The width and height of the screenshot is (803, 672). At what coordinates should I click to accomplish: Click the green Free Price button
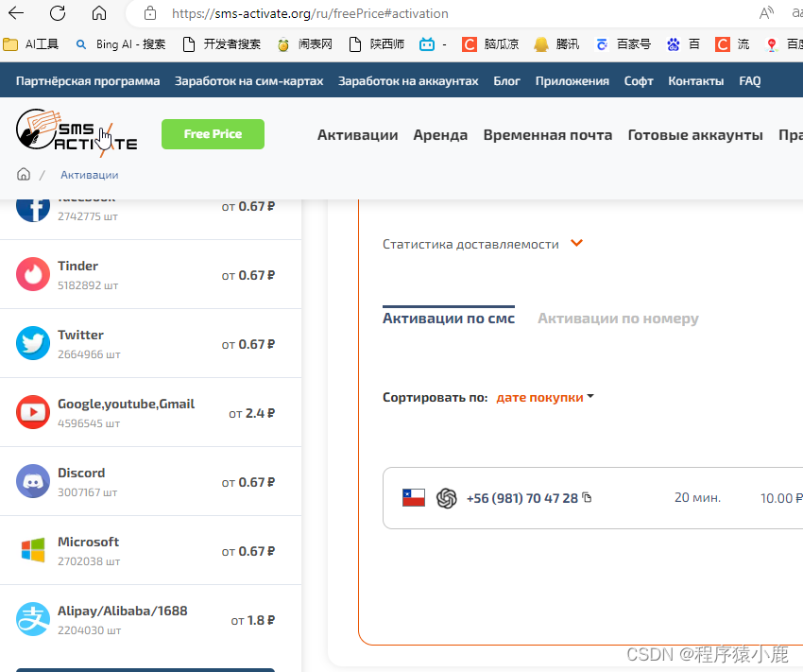pyautogui.click(x=213, y=134)
